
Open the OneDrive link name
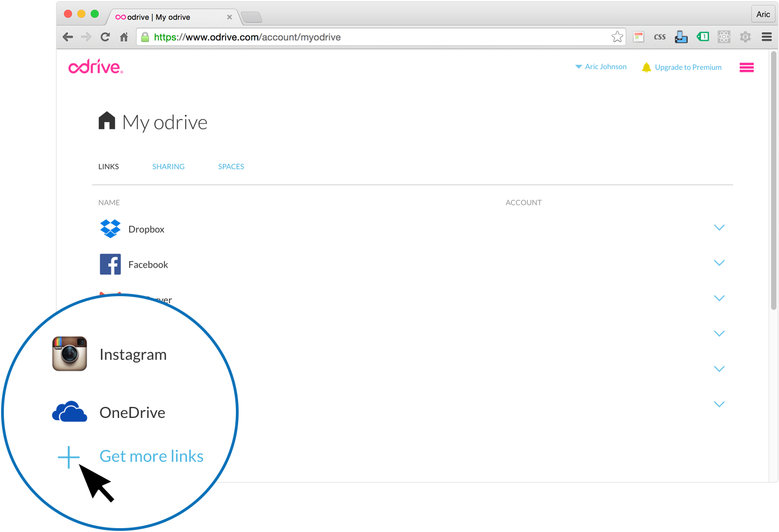point(132,412)
